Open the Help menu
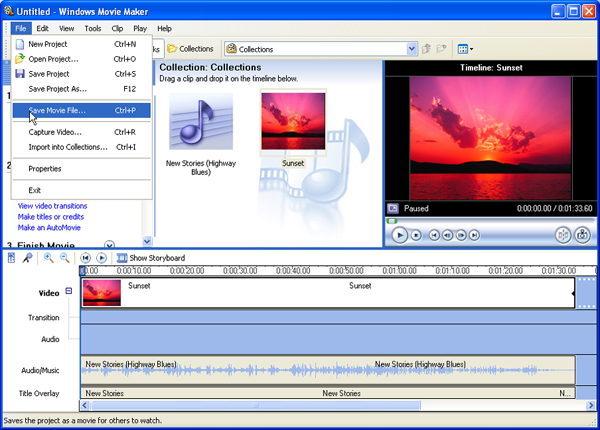This screenshot has width=600, height=430. (164, 28)
